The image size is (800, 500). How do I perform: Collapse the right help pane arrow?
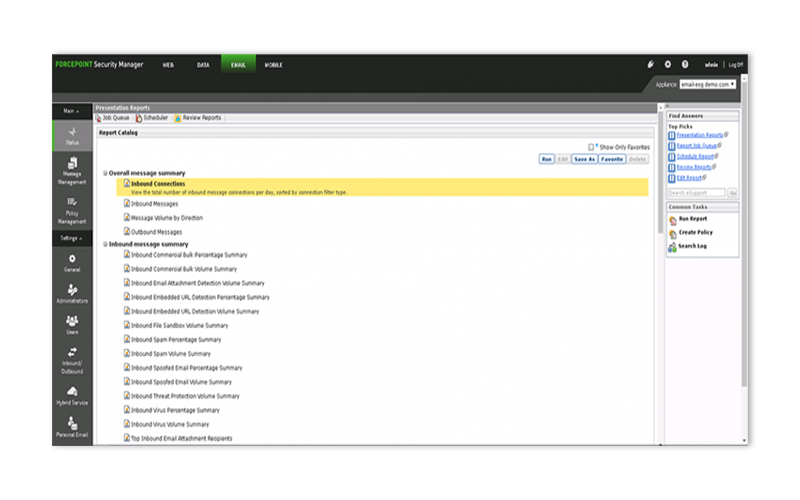667,106
